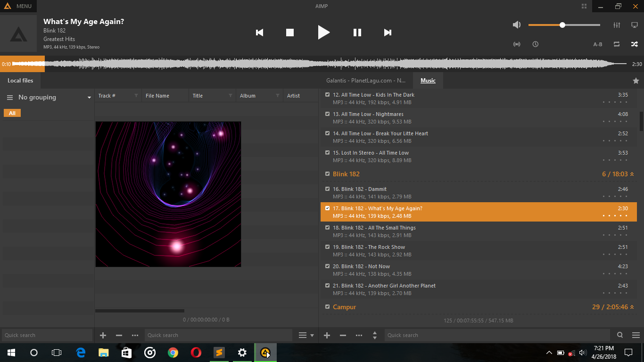Adjust the volume slider handle
Screen dimensions: 644x362
point(562,25)
